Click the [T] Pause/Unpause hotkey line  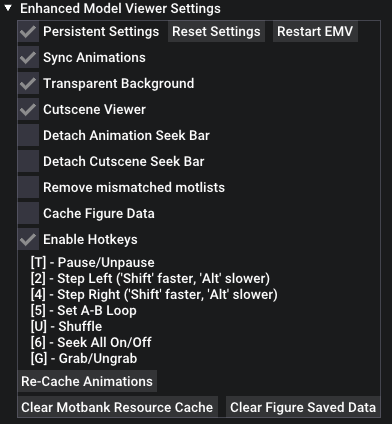click(93, 263)
